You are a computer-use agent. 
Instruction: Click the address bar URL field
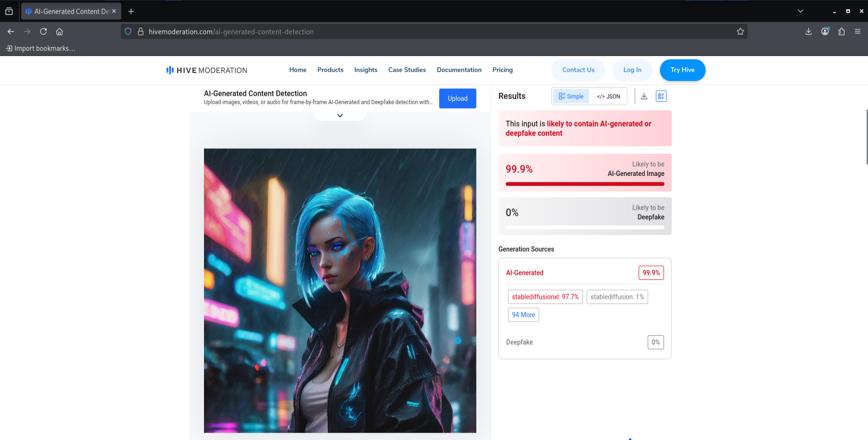434,32
